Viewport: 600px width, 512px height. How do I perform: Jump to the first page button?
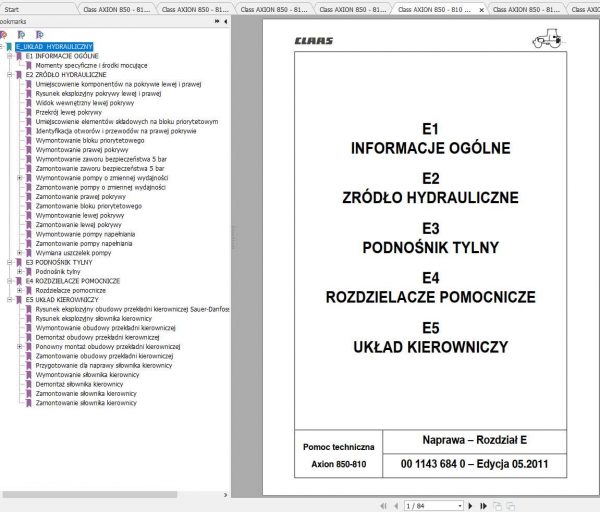384,506
